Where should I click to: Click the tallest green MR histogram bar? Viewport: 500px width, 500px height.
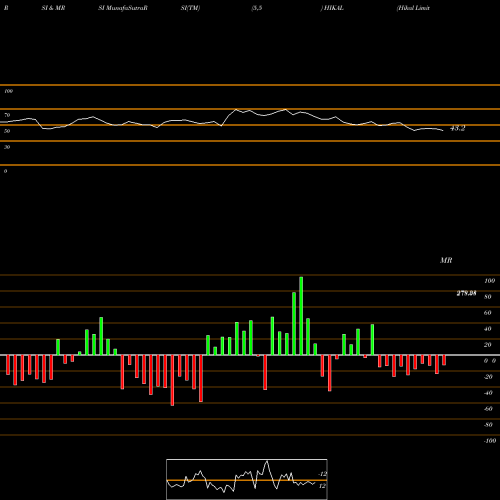(x=301, y=316)
